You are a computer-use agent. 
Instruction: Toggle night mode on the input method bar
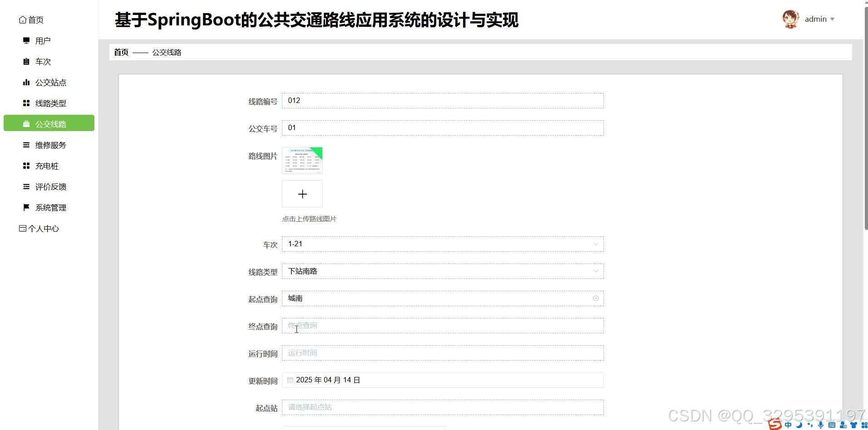pos(799,425)
